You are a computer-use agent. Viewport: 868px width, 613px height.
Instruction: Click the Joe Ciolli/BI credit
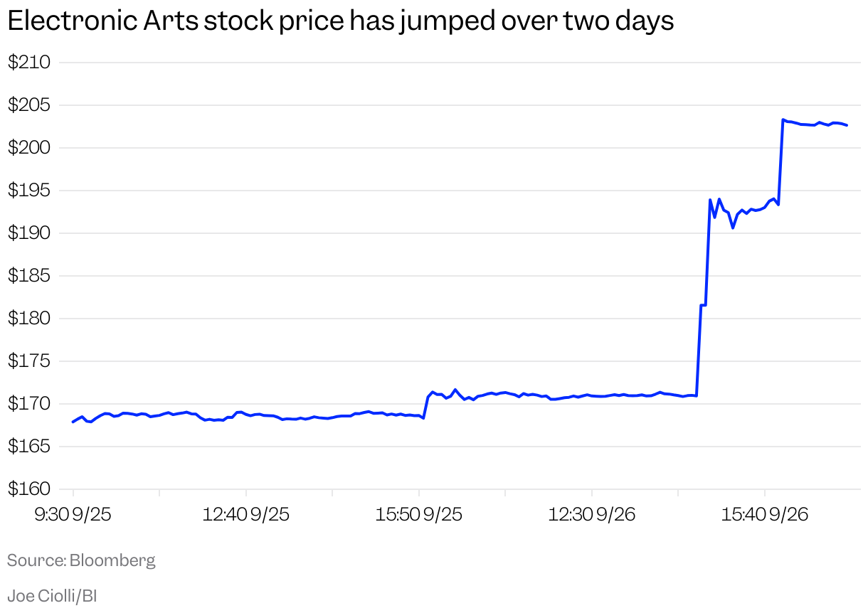[52, 596]
